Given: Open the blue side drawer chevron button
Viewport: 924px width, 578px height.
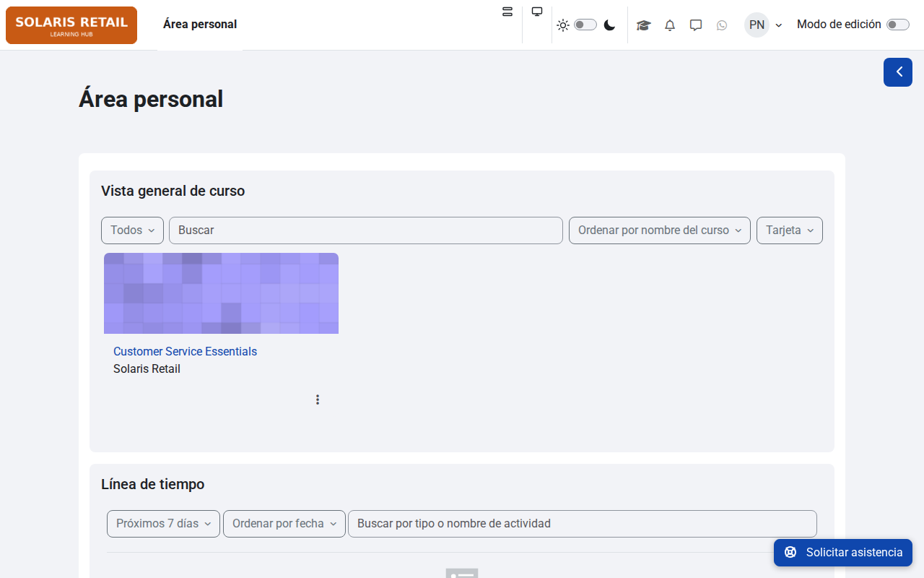Looking at the screenshot, I should [x=898, y=72].
